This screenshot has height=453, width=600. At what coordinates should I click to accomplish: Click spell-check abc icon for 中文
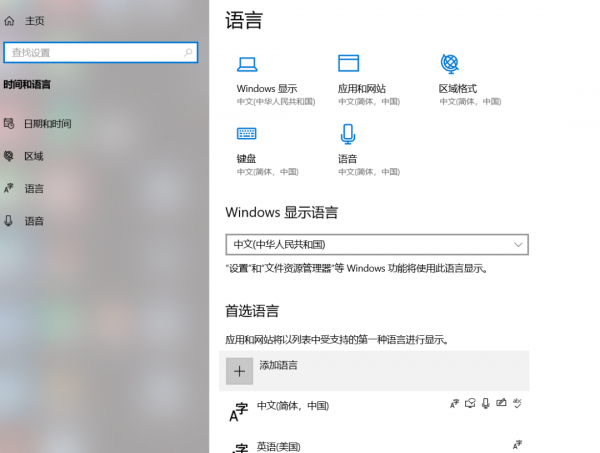pos(517,403)
